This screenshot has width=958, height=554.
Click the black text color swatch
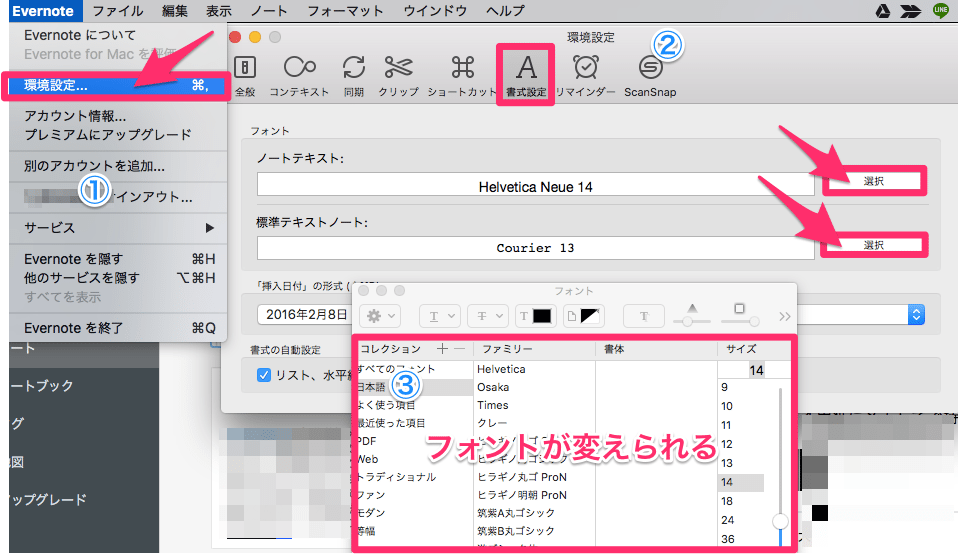point(541,316)
